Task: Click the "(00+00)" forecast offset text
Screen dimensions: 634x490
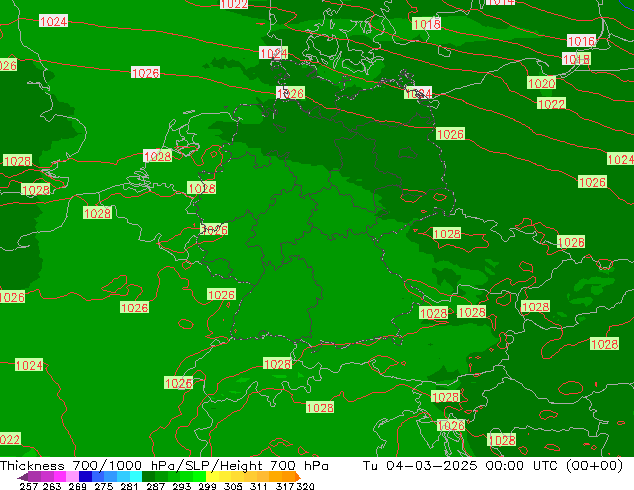Action: (594, 466)
